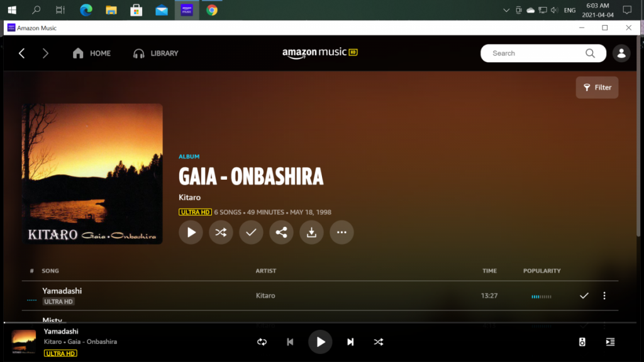Click the ULTRA HD badge under Yamadashi row
Screen dimensions: 644x362
tap(58, 302)
